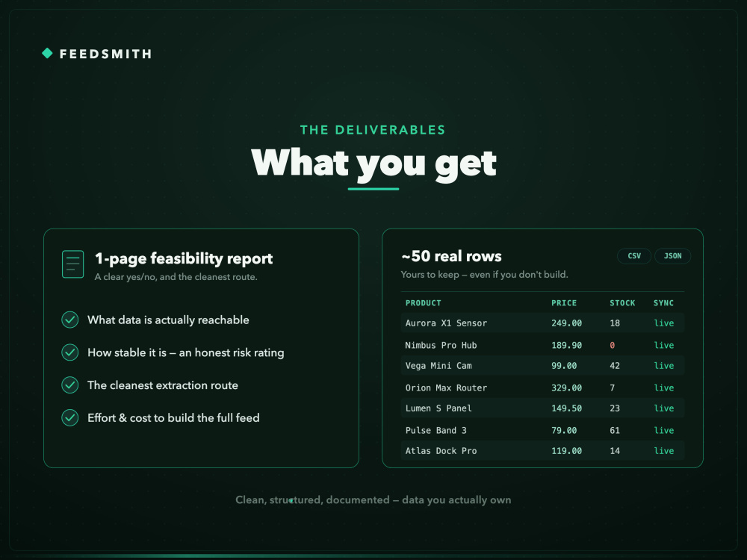Click stock value 7 for Orion Max Router

point(613,388)
